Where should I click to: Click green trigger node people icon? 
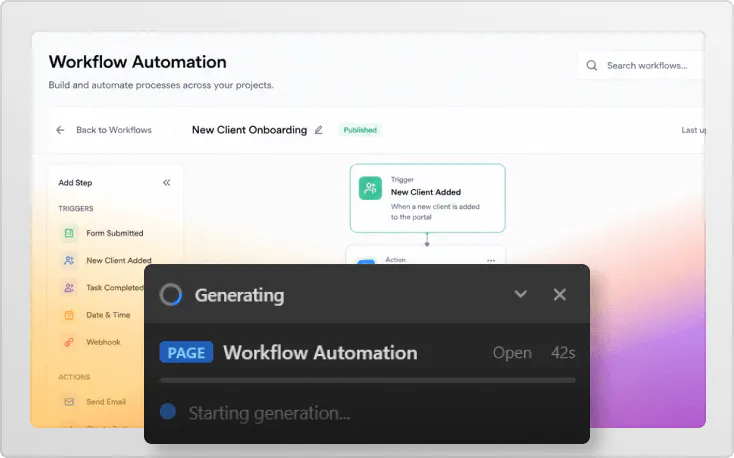coord(370,188)
